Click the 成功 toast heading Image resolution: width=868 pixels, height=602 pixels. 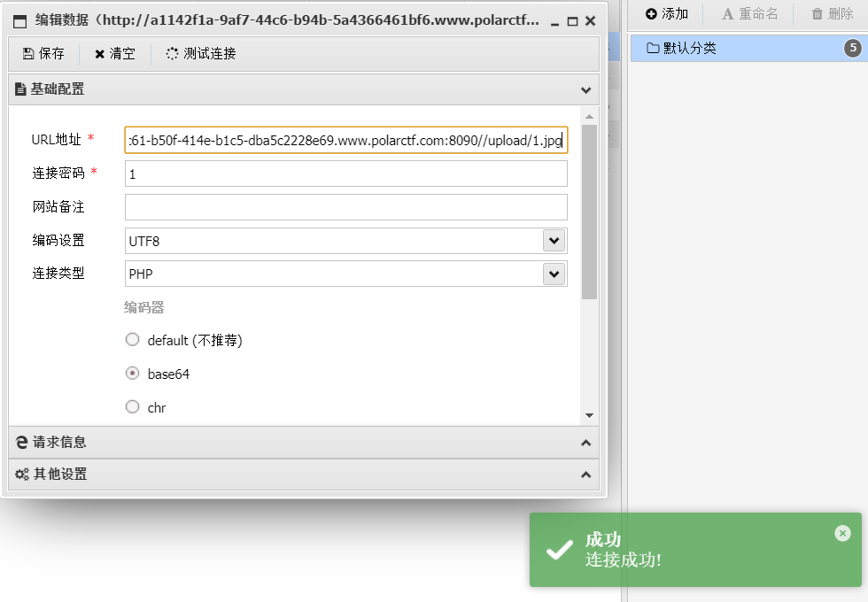click(x=603, y=539)
